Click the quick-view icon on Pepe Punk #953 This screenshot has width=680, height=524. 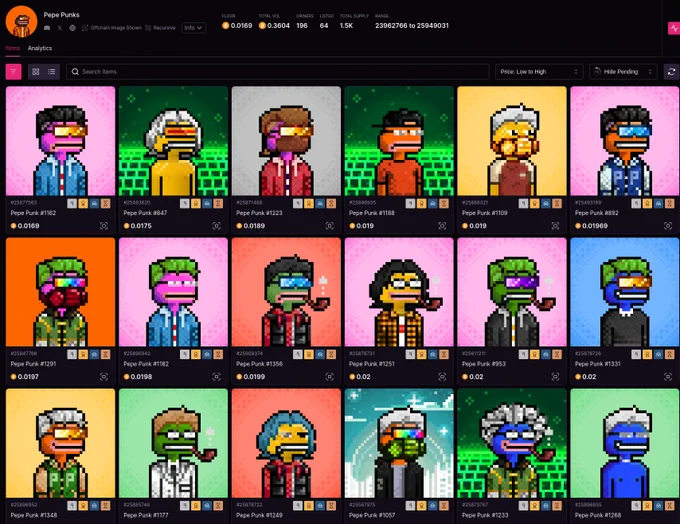point(555,377)
